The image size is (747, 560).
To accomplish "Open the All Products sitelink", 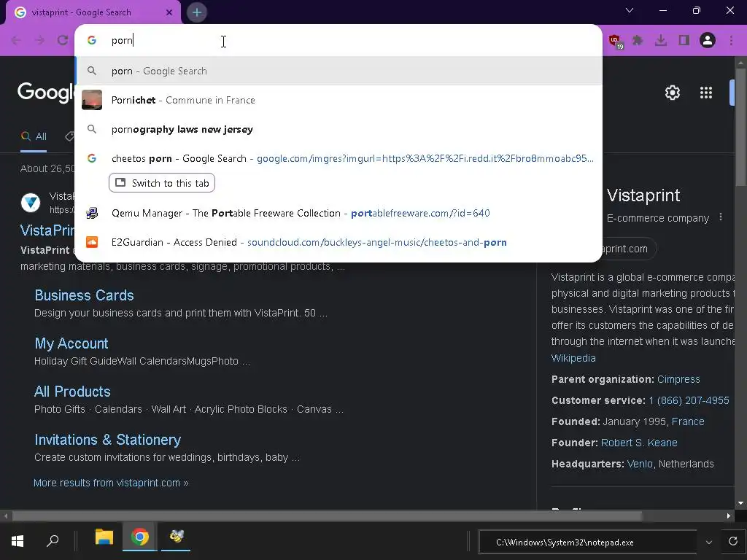I will coord(72,392).
